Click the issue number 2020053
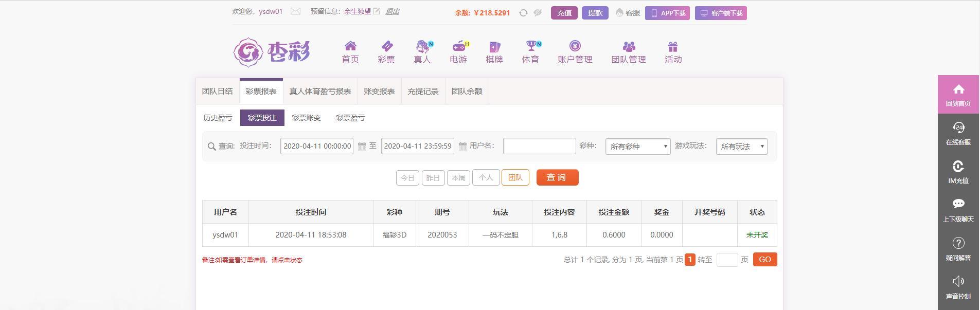This screenshot has width=980, height=310. pyautogui.click(x=442, y=235)
